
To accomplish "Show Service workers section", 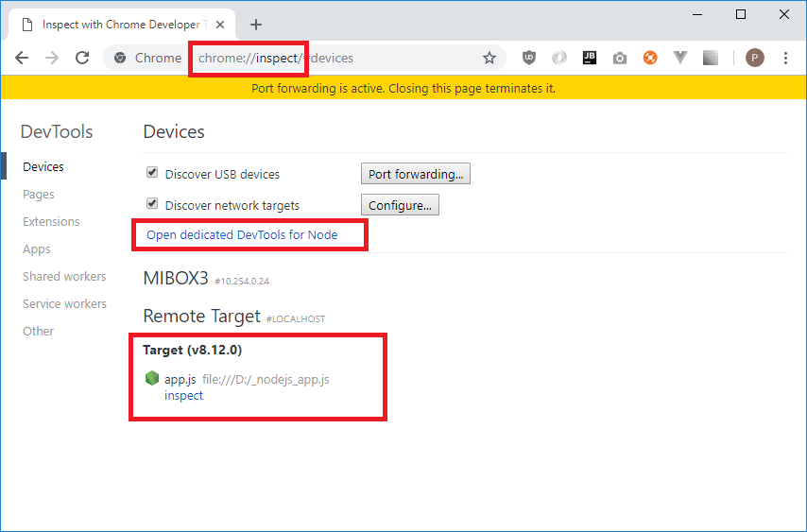I will 64,303.
